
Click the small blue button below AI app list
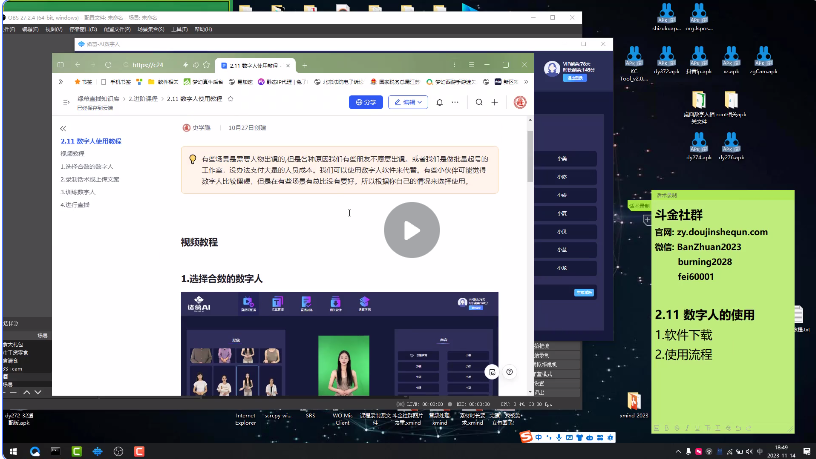pos(584,292)
